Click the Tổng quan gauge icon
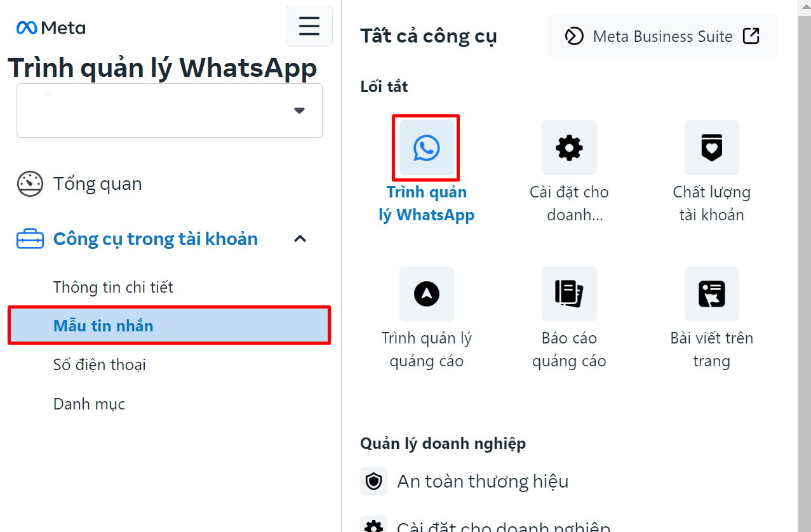Viewport: 811px width, 532px height. coord(30,184)
